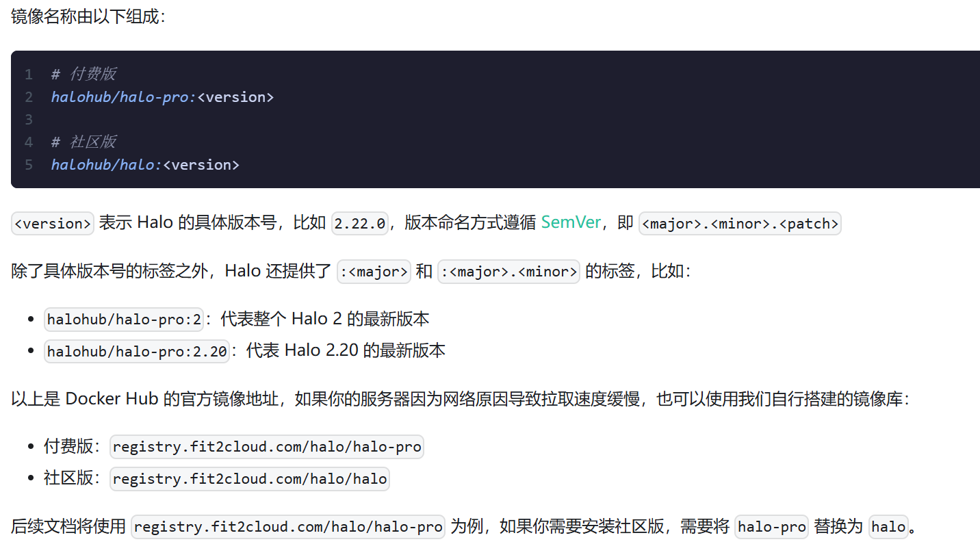Click the '# 付费版' comment in code block

[83, 74]
